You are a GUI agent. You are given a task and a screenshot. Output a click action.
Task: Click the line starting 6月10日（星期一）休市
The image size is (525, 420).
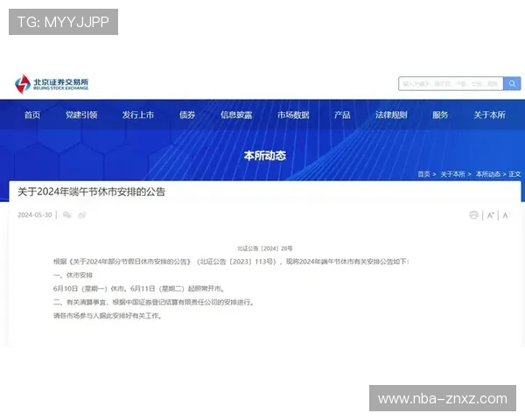click(x=139, y=289)
